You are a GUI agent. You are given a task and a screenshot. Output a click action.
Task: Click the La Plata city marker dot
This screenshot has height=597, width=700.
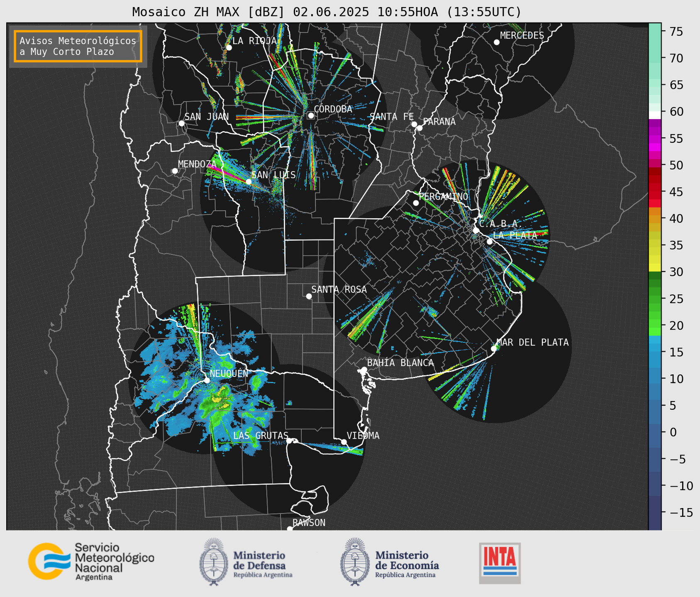click(490, 242)
